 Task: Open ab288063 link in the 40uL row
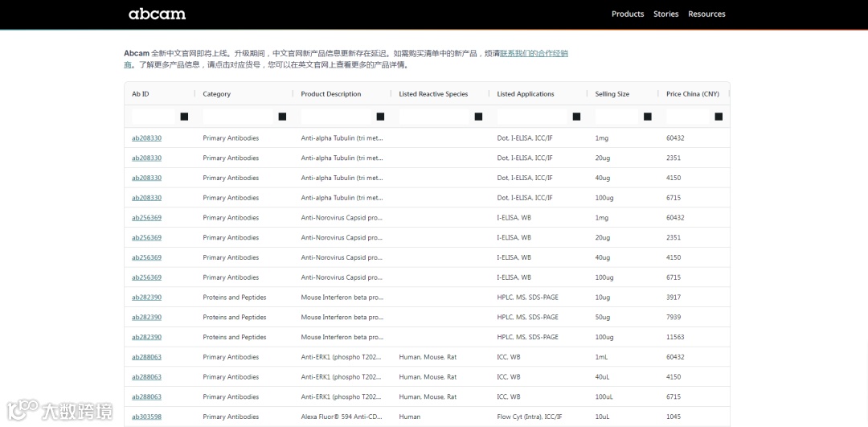click(147, 377)
